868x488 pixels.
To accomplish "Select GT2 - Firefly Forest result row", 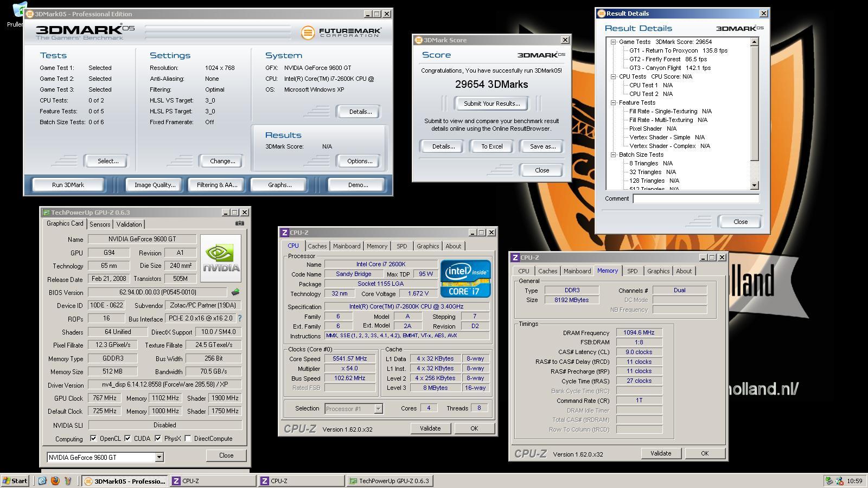I will point(668,59).
